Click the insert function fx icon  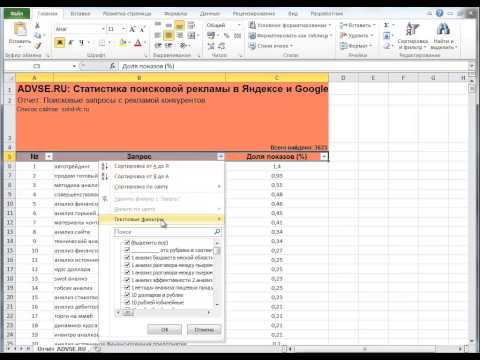(113, 66)
